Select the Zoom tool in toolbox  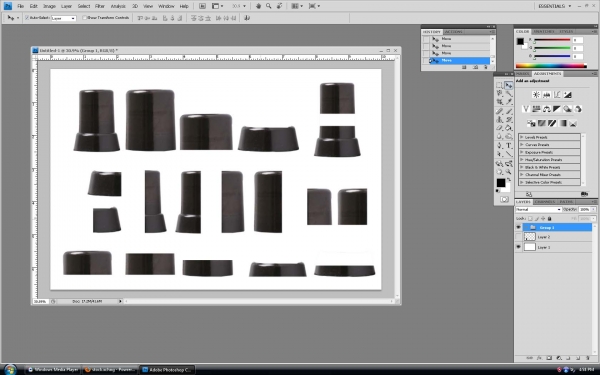(509, 172)
